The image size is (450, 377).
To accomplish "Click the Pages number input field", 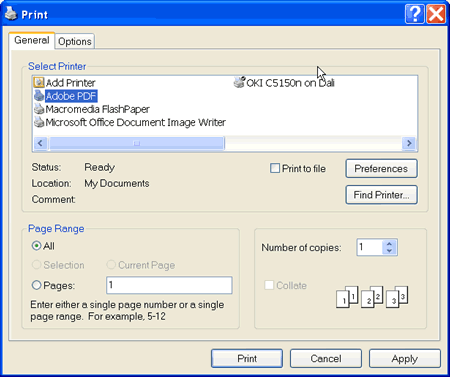I will pyautogui.click(x=169, y=285).
